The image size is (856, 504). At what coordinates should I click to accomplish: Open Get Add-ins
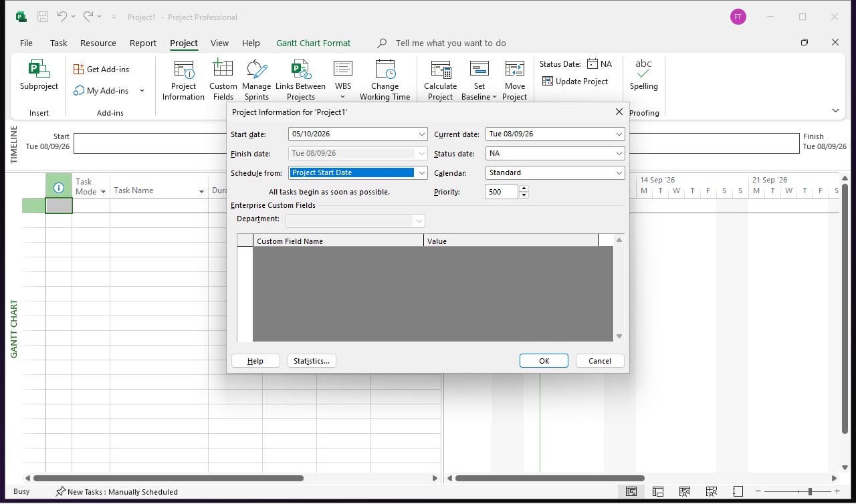(x=101, y=69)
